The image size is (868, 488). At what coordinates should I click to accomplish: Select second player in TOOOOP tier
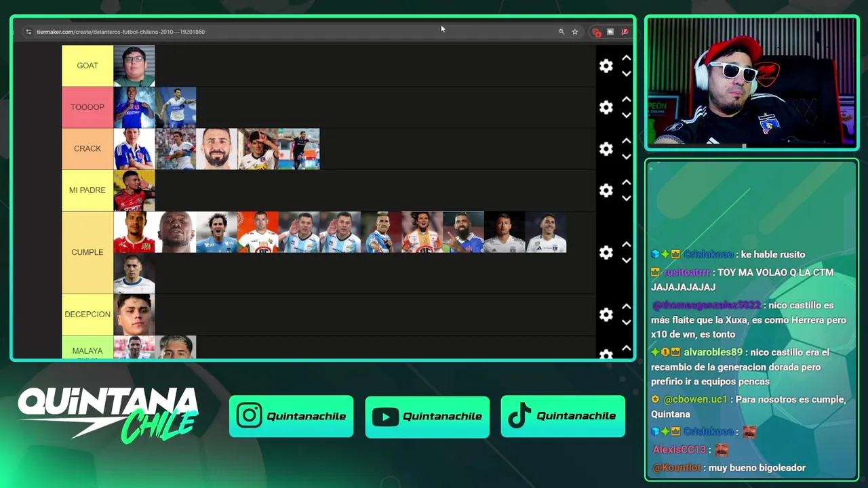tap(176, 107)
